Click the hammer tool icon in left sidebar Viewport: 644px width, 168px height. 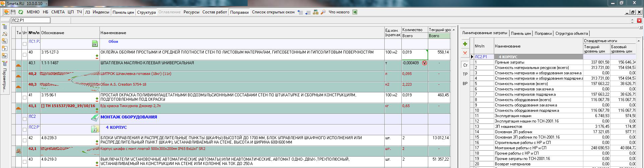(5, 34)
